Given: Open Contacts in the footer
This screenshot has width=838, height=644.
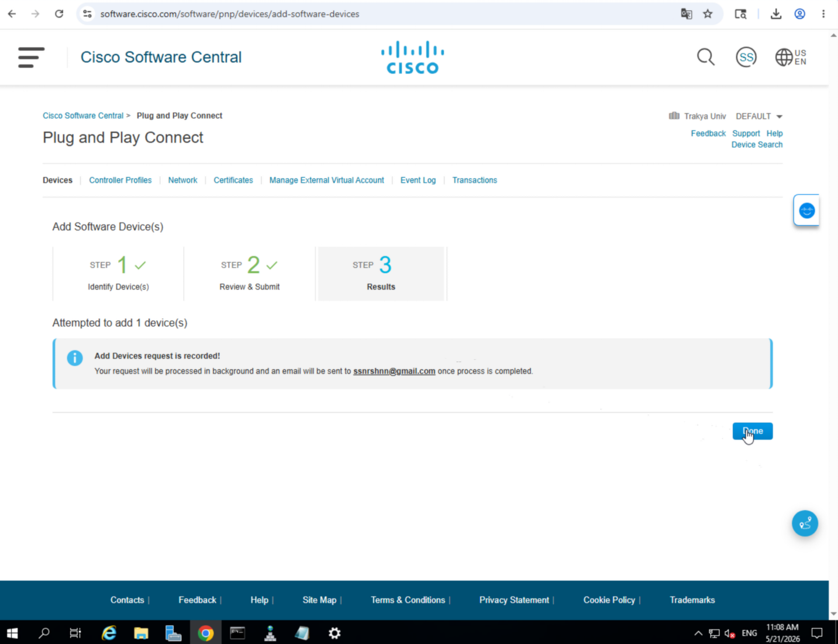Looking at the screenshot, I should (x=127, y=600).
